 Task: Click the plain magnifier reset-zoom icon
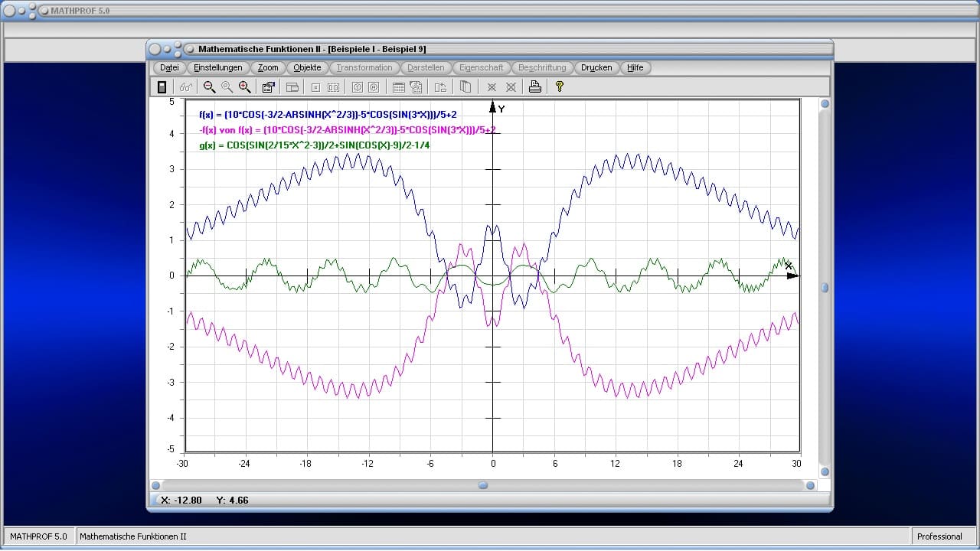click(x=227, y=87)
